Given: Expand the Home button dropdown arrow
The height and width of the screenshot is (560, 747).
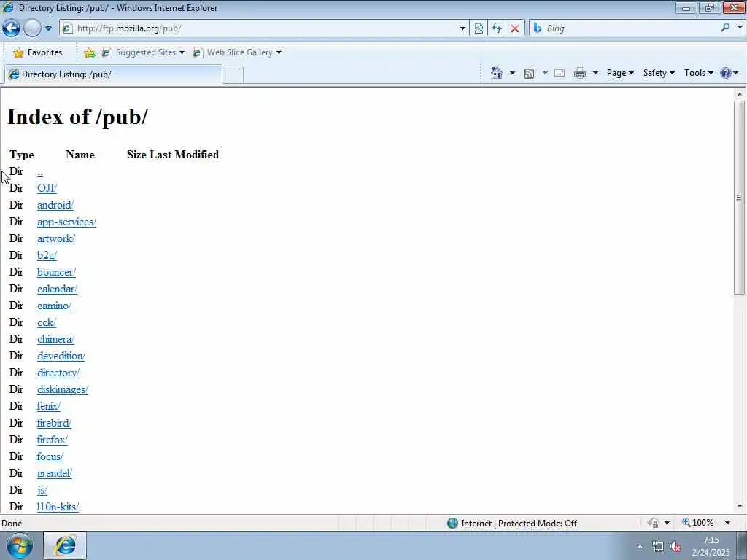Looking at the screenshot, I should point(512,73).
